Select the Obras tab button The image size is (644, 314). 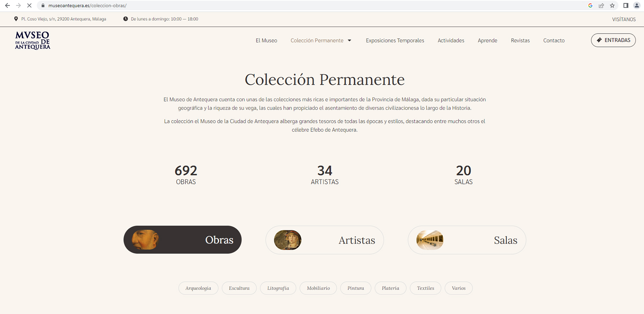tap(182, 240)
